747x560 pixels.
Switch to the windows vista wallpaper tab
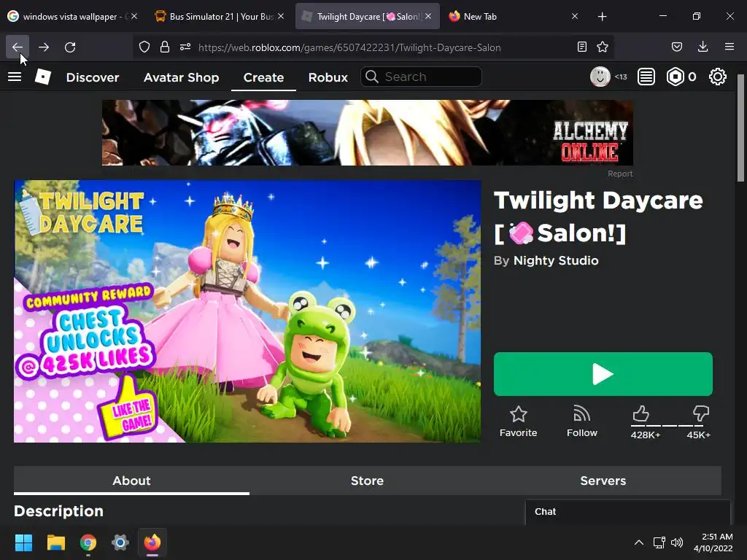pyautogui.click(x=68, y=17)
